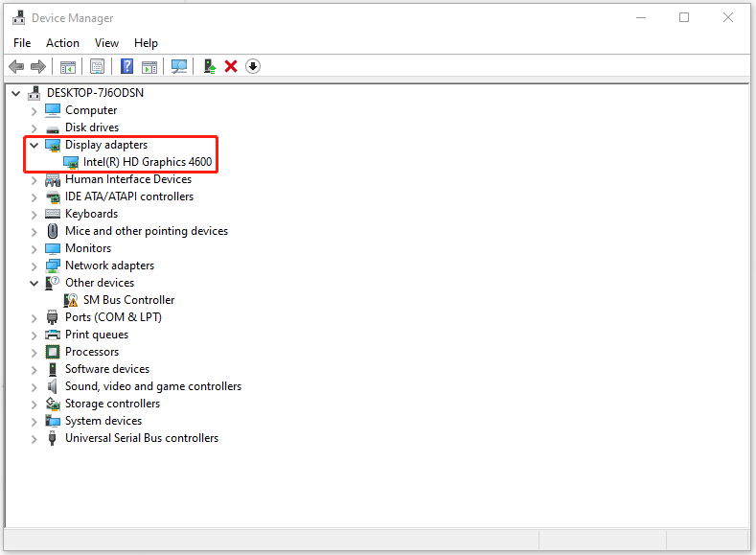This screenshot has height=555, width=756.
Task: Click the Print queues printer icon
Action: [x=53, y=335]
